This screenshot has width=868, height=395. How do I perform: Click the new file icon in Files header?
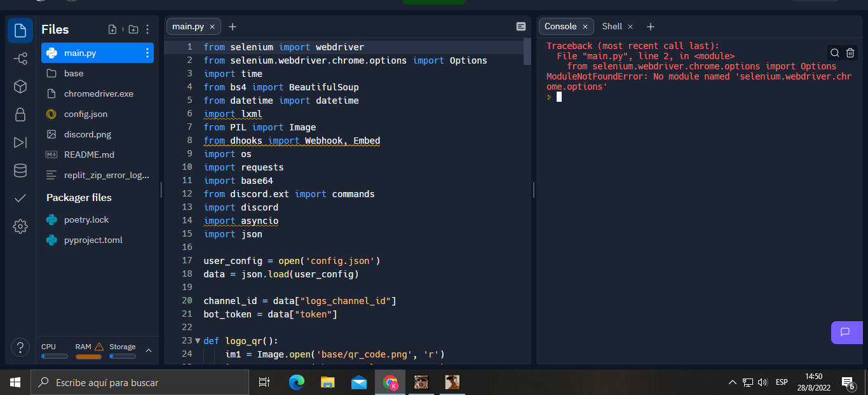tap(112, 29)
